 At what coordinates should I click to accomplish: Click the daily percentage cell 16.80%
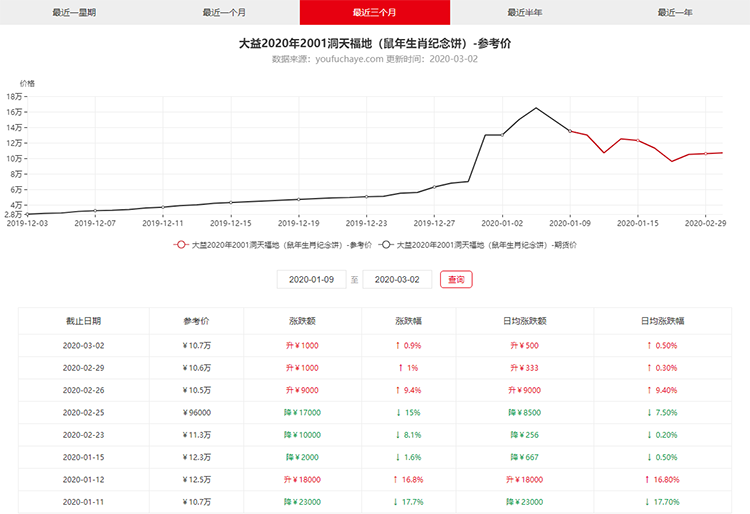pos(662,480)
